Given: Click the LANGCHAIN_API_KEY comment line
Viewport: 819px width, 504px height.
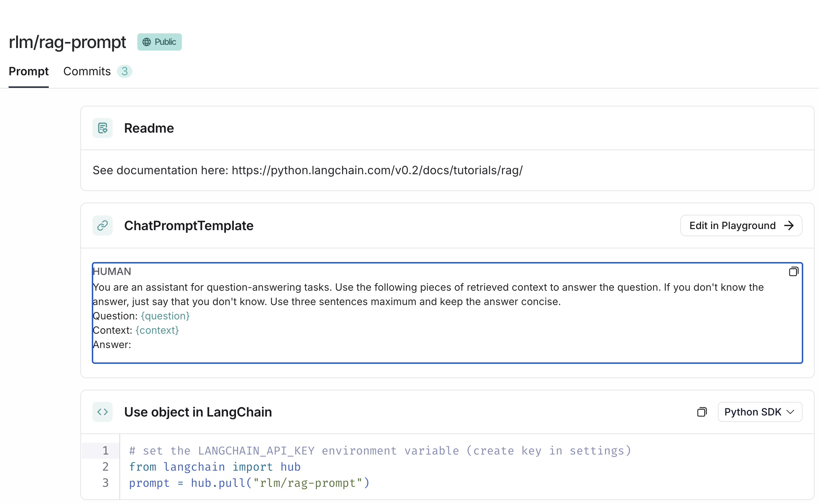Looking at the screenshot, I should [x=380, y=451].
